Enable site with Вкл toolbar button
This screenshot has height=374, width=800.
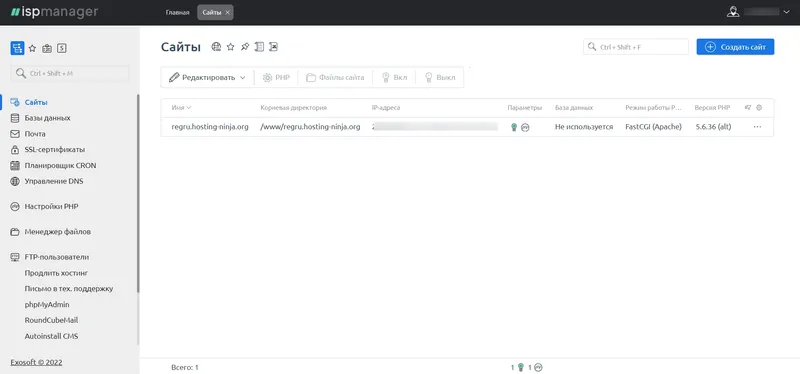tap(394, 78)
